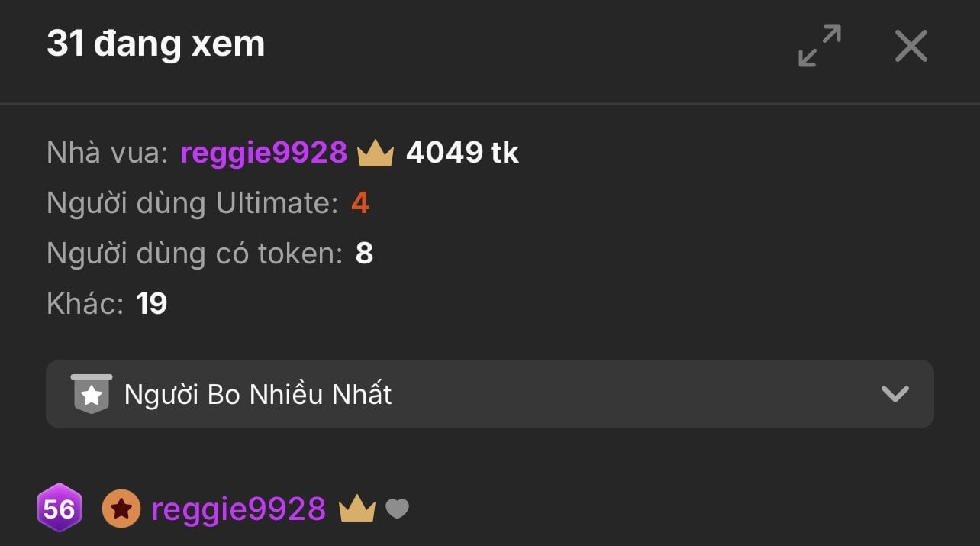Click the token users count 8
Viewport: 980px width, 546px height.
364,254
